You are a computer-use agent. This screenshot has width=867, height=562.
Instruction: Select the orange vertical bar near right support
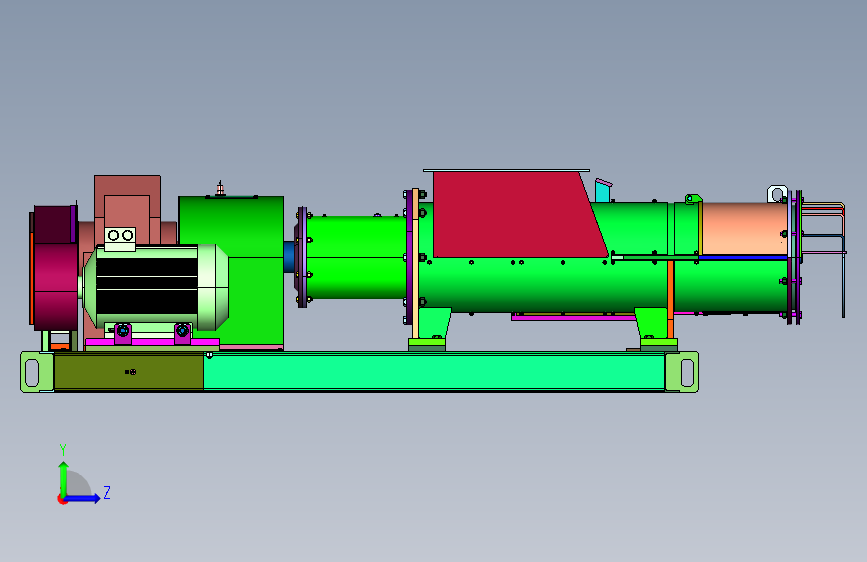click(671, 299)
